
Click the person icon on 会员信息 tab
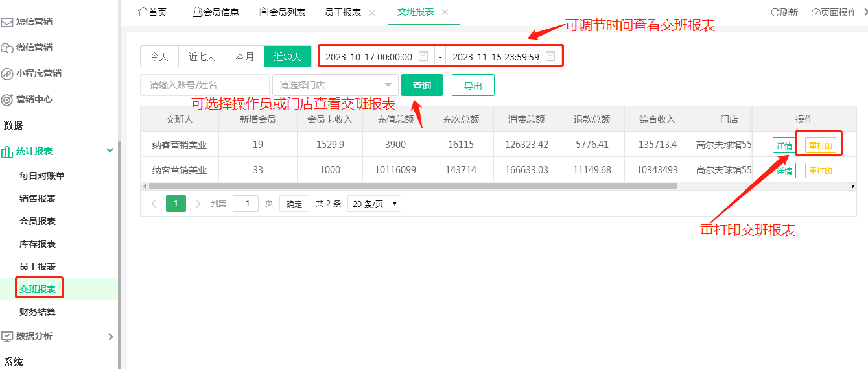coord(197,12)
